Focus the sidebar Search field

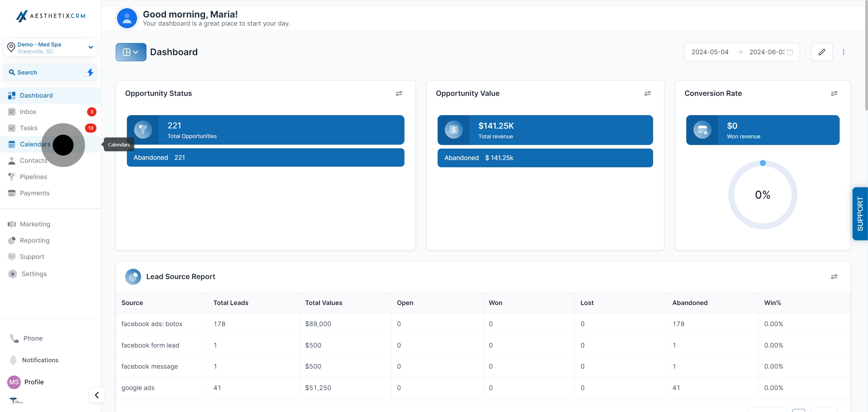[x=51, y=72]
